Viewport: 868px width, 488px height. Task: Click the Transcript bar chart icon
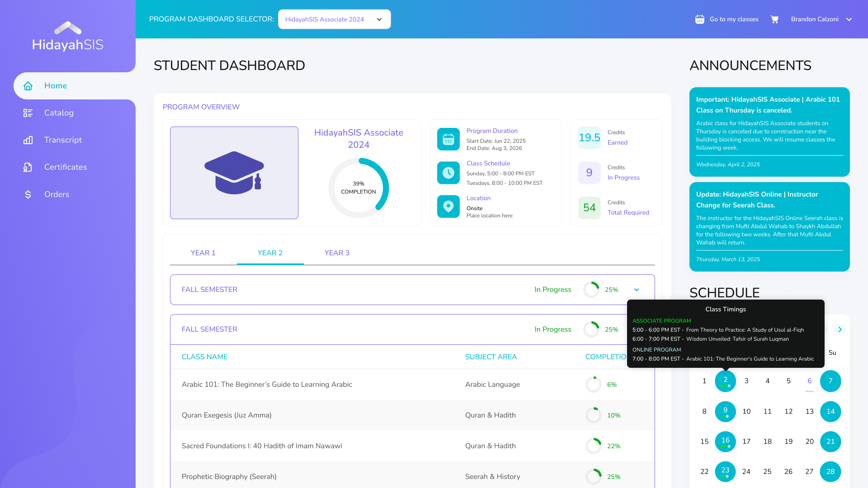point(28,140)
